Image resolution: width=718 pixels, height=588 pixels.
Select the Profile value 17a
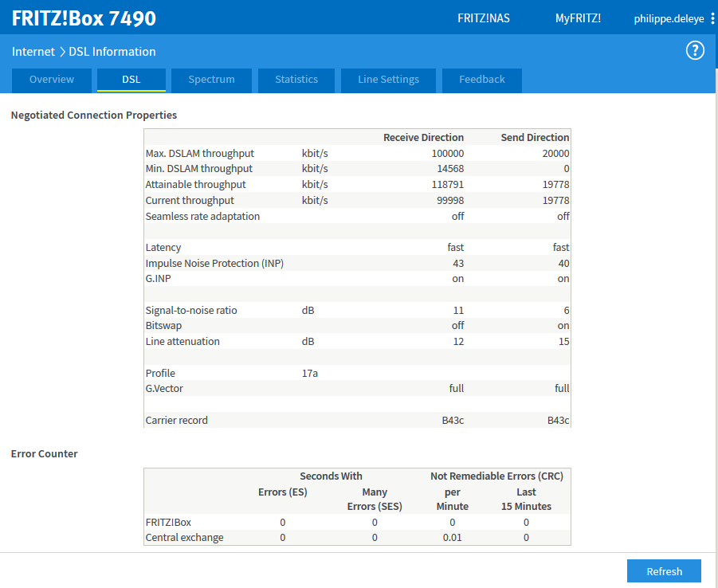pyautogui.click(x=310, y=374)
